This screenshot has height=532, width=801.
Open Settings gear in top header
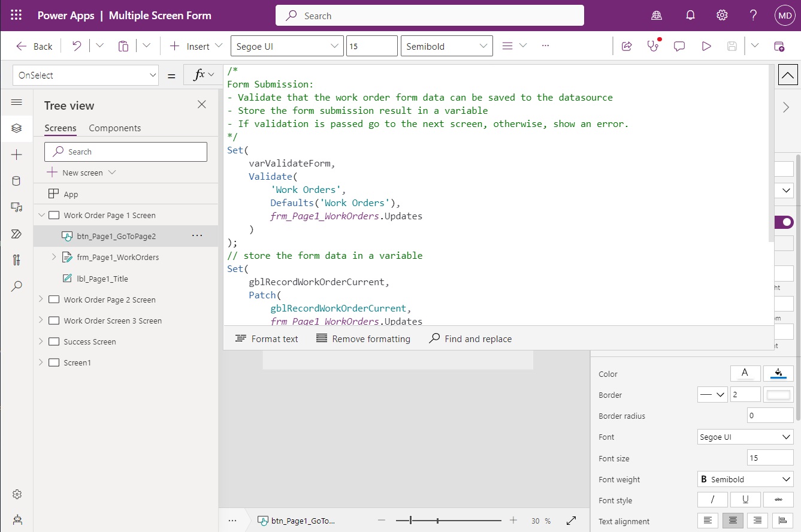(x=722, y=16)
